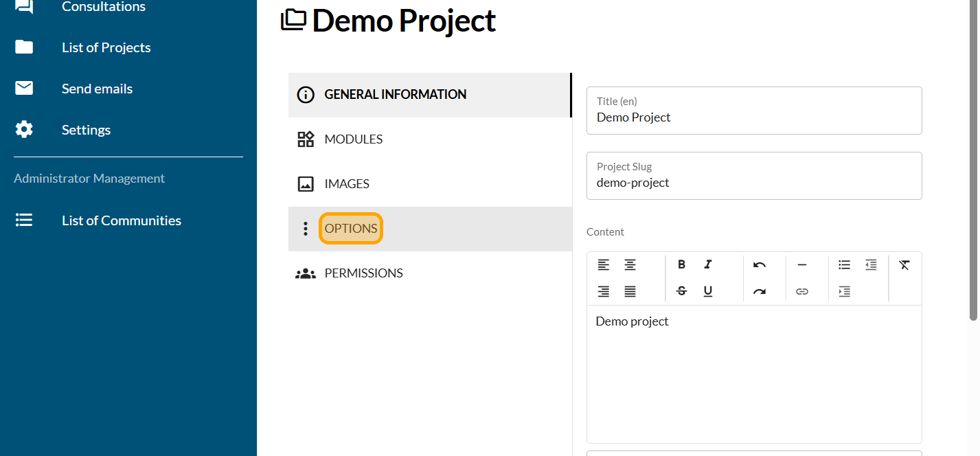This screenshot has height=456, width=980.
Task: Toggle bold formatting in the editor
Action: click(x=681, y=265)
